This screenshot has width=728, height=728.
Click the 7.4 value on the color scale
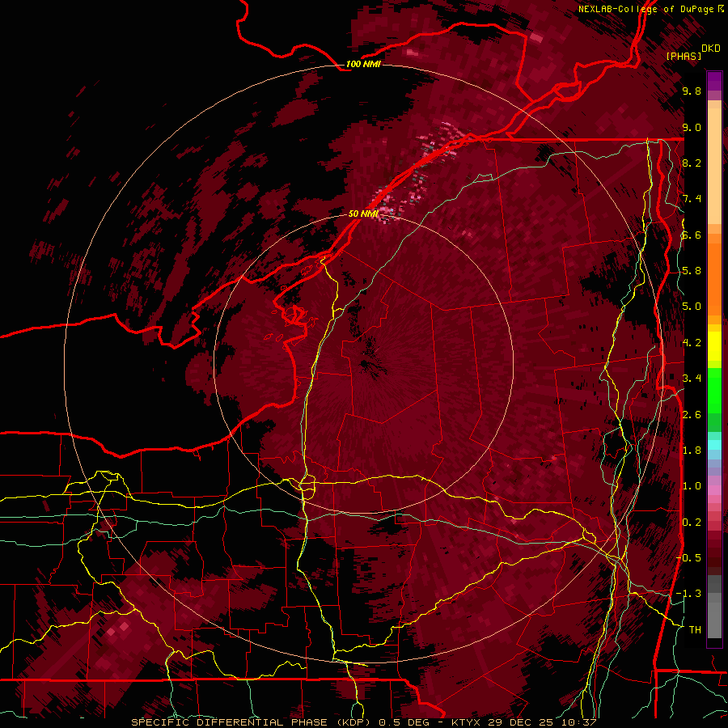[692, 199]
